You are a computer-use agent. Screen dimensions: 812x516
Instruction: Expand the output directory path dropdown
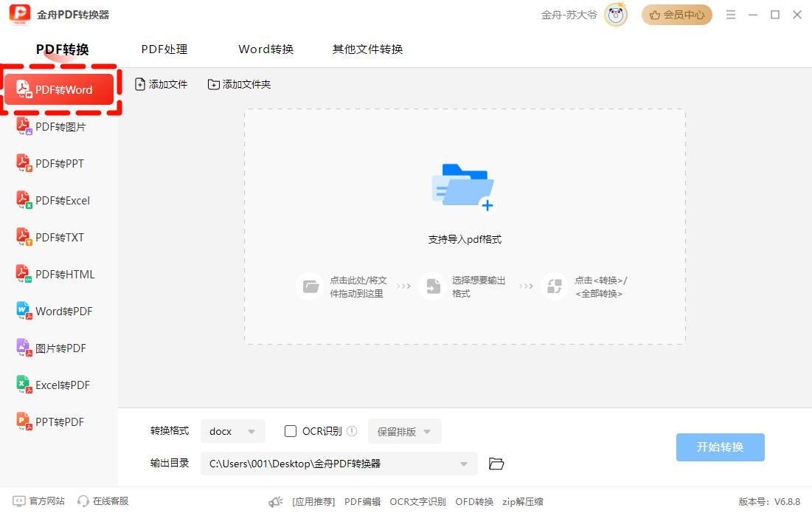464,464
